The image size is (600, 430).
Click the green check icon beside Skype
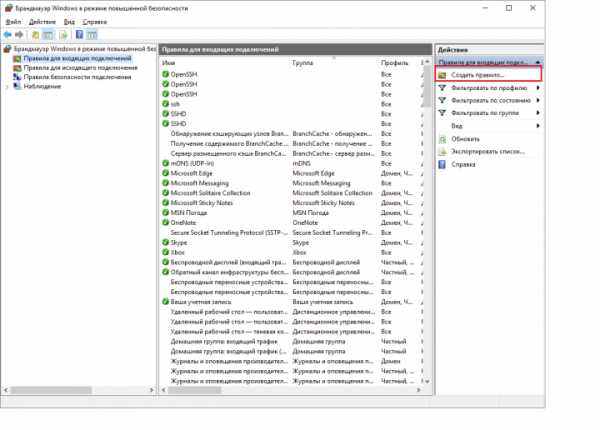tap(166, 242)
